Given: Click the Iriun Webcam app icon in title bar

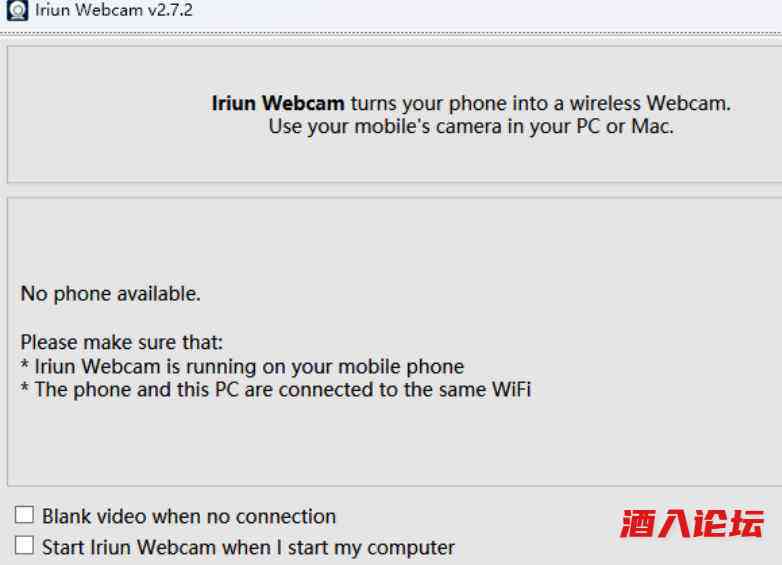Looking at the screenshot, I should (x=17, y=10).
